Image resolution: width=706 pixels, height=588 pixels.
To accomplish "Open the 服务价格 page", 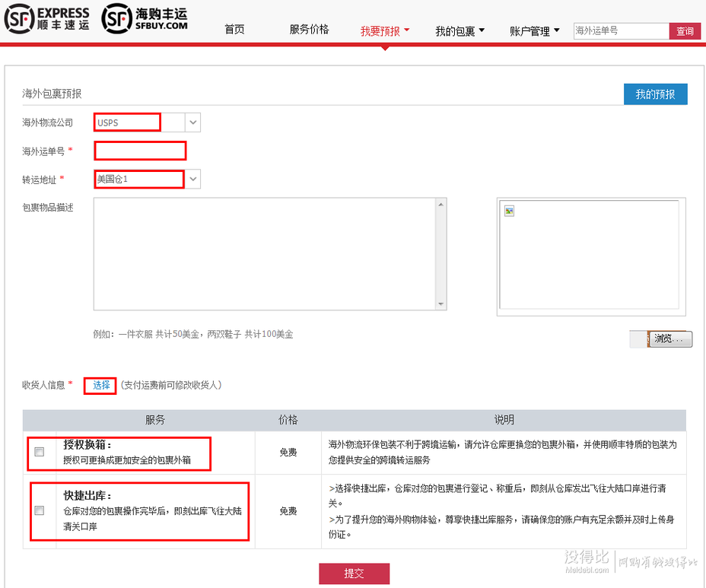I will [309, 30].
